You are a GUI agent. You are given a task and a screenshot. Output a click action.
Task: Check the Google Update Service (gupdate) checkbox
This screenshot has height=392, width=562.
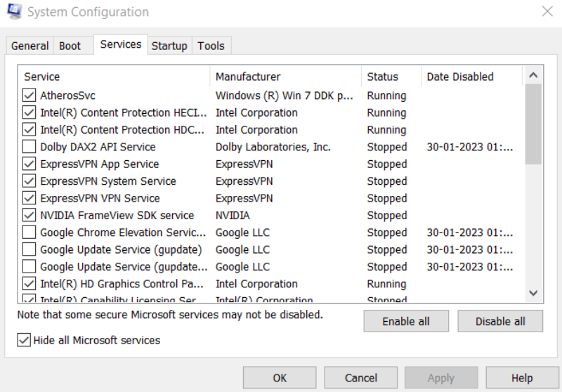29,250
